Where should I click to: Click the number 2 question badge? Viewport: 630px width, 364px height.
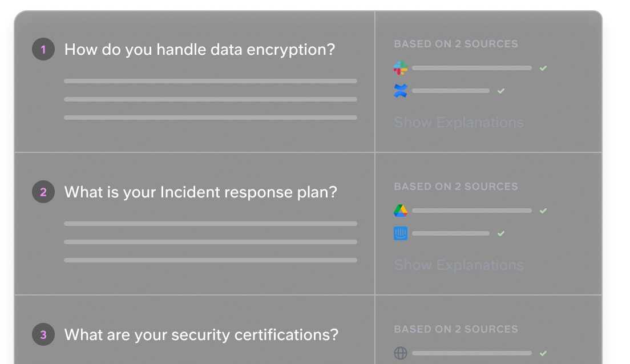coord(43,192)
